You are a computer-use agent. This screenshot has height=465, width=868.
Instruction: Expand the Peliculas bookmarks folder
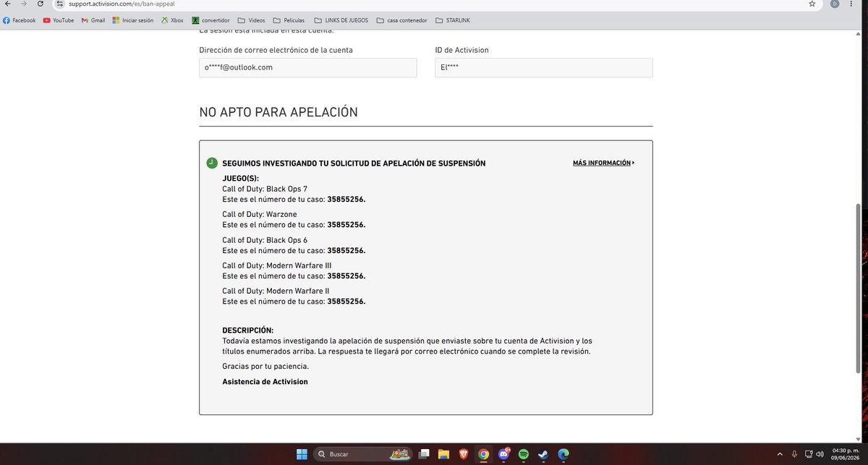click(289, 20)
